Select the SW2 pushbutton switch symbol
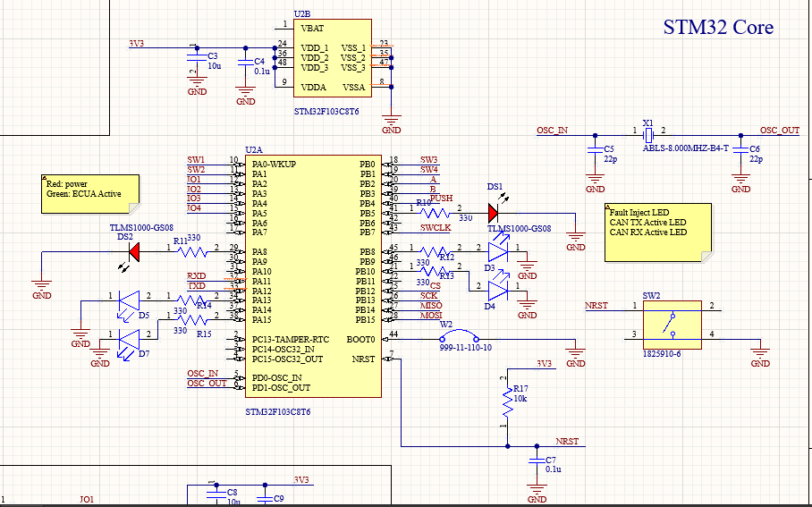This screenshot has width=812, height=507. [672, 325]
